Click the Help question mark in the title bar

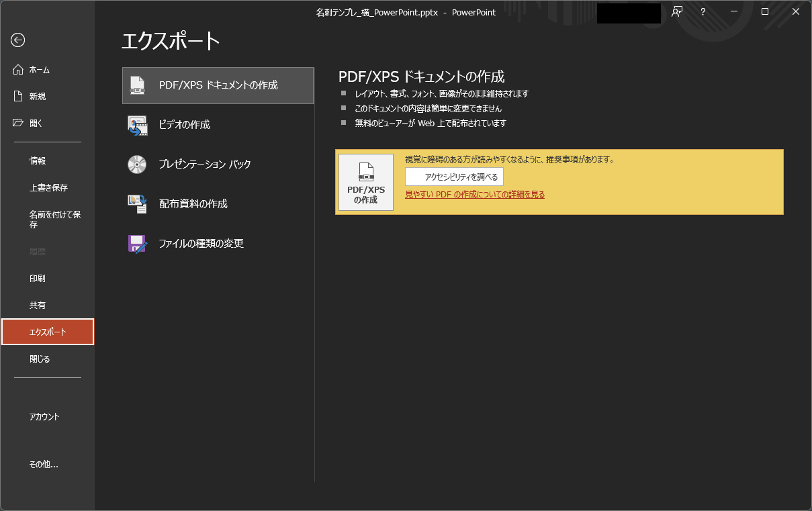702,11
